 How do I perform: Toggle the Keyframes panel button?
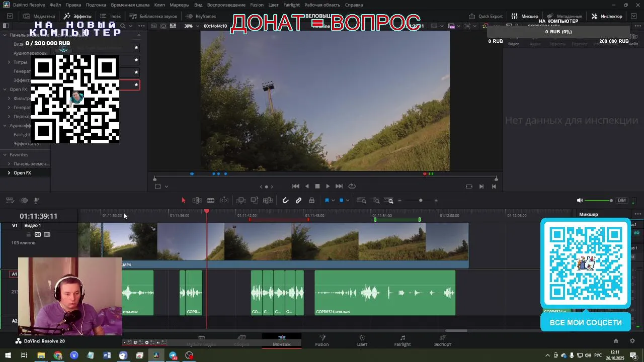201,16
